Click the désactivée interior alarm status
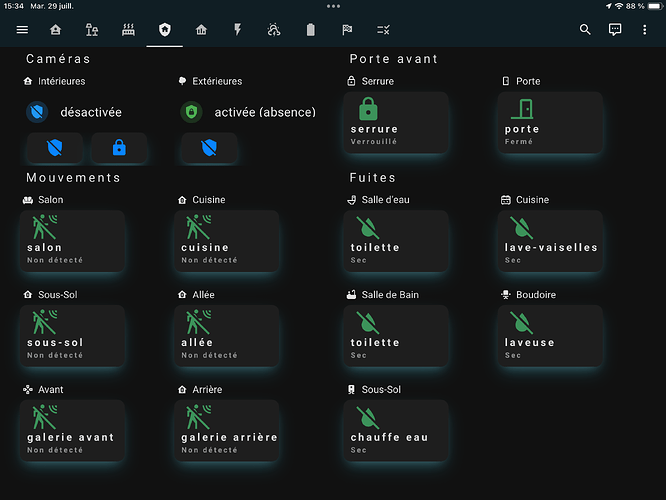 click(90, 112)
